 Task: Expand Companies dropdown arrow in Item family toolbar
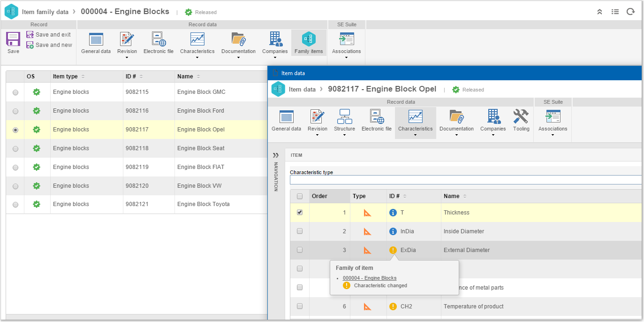click(275, 58)
